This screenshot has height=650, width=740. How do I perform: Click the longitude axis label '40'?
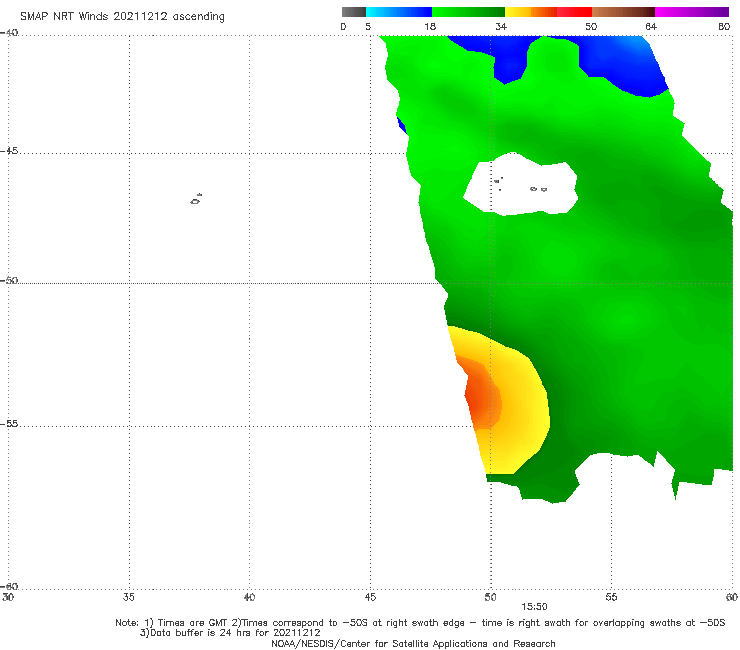point(249,597)
